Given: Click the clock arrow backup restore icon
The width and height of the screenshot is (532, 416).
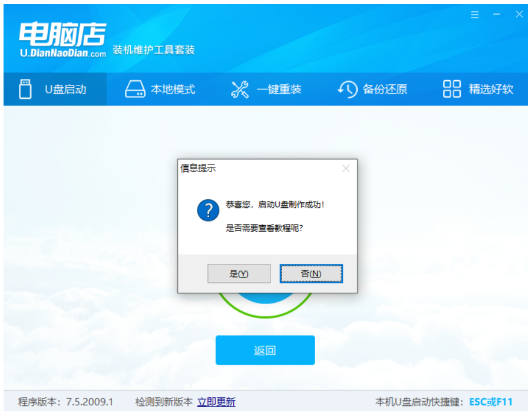Looking at the screenshot, I should click(x=348, y=89).
